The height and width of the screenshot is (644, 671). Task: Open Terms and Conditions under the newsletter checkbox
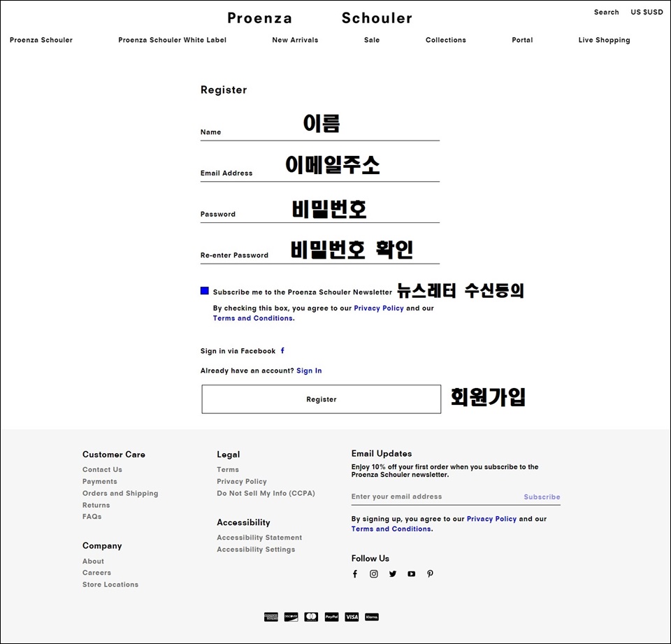(254, 318)
